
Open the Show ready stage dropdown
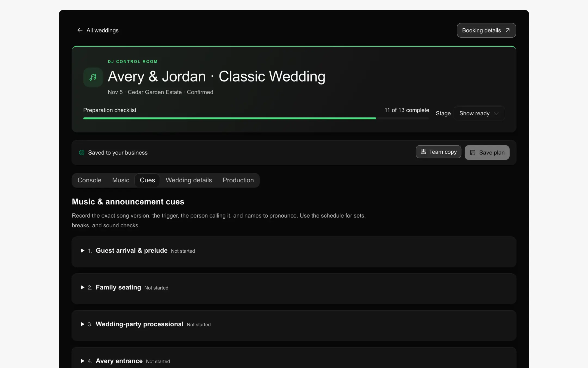tap(479, 113)
